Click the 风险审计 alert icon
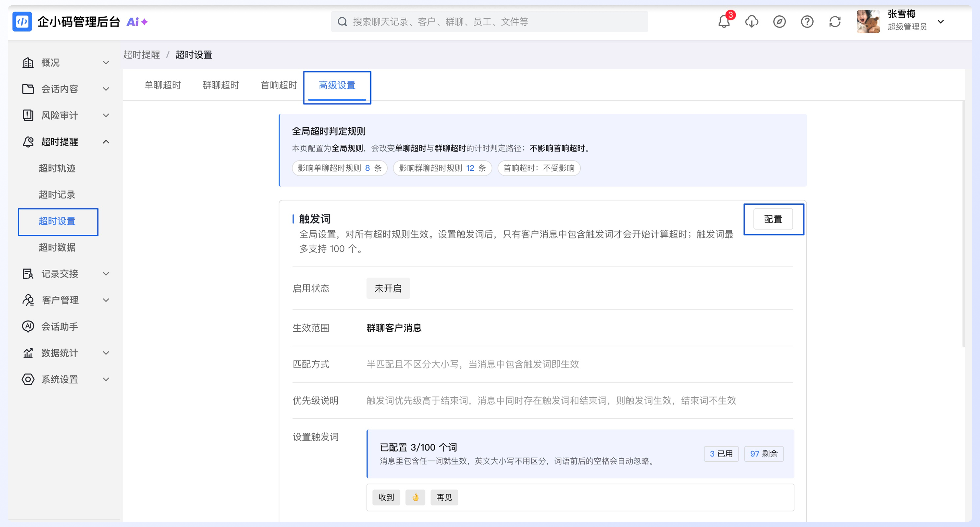980x527 pixels. click(x=28, y=115)
